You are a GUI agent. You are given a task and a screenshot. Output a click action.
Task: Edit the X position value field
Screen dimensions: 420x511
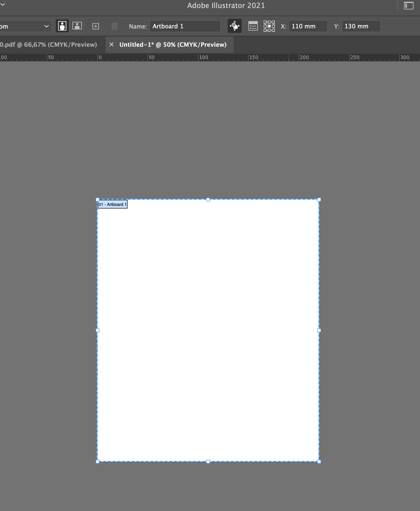coord(308,26)
